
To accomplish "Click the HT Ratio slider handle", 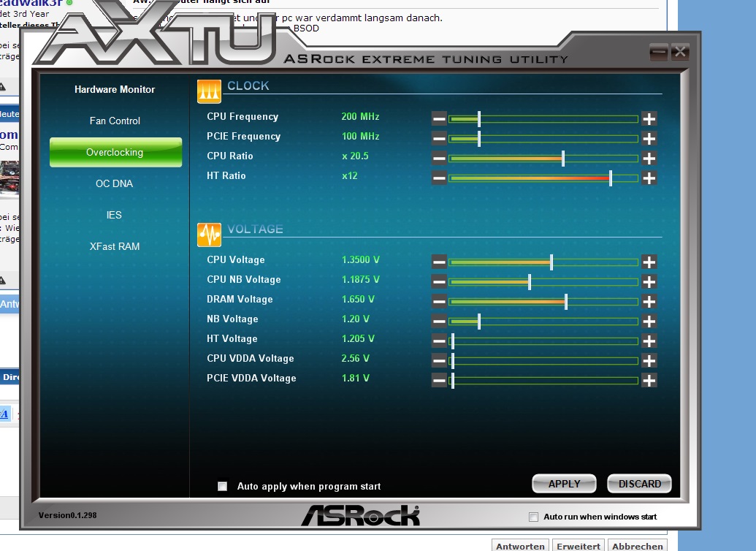I will pyautogui.click(x=611, y=178).
